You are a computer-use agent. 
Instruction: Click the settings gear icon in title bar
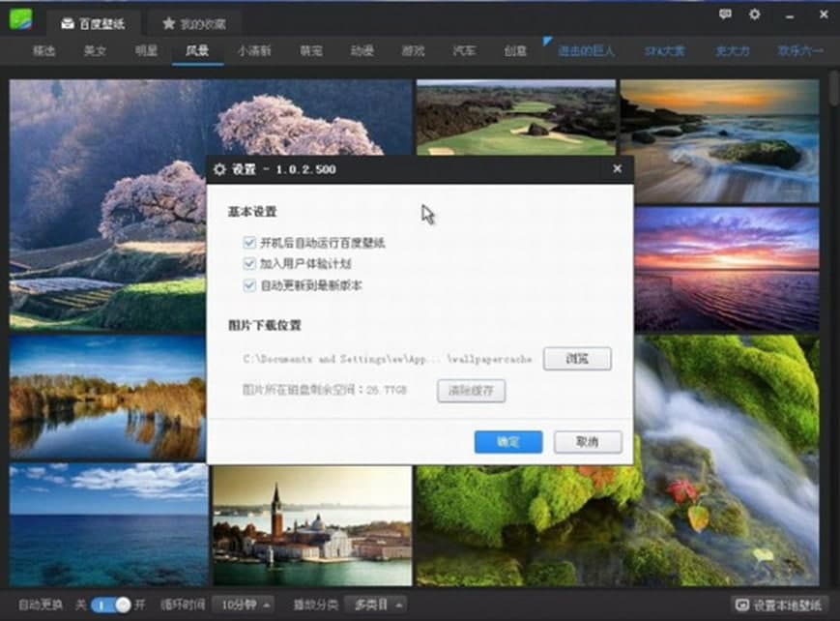point(754,15)
